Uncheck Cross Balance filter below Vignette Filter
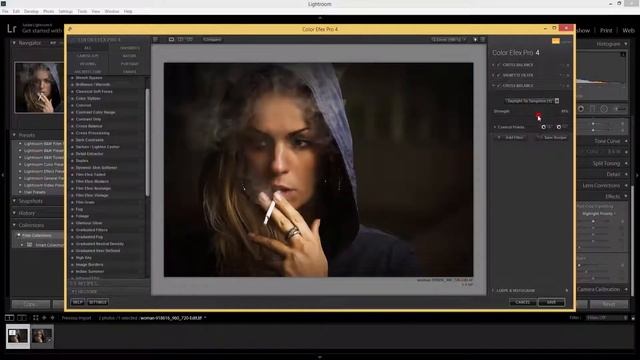Viewport: 640px width, 360px height. [x=499, y=86]
